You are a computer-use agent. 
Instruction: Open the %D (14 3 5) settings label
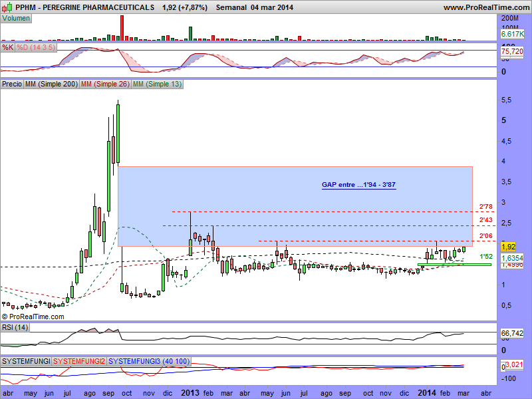pyautogui.click(x=36, y=47)
